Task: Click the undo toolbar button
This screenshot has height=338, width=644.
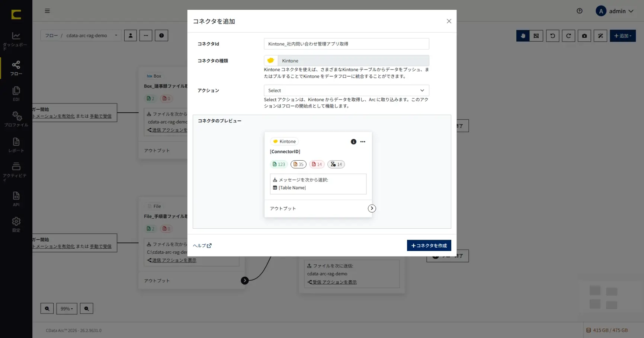Action: [x=552, y=36]
